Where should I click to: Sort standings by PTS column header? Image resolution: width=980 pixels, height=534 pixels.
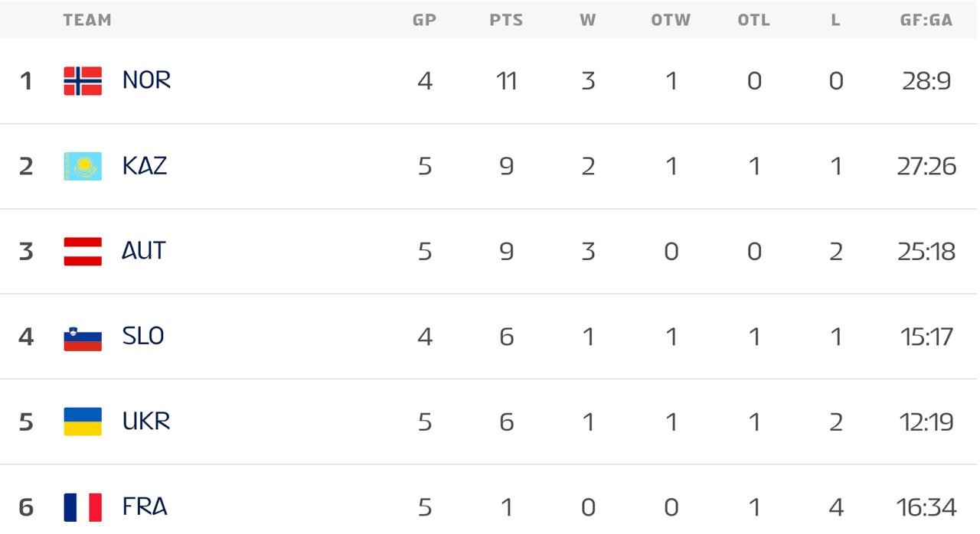pos(506,21)
